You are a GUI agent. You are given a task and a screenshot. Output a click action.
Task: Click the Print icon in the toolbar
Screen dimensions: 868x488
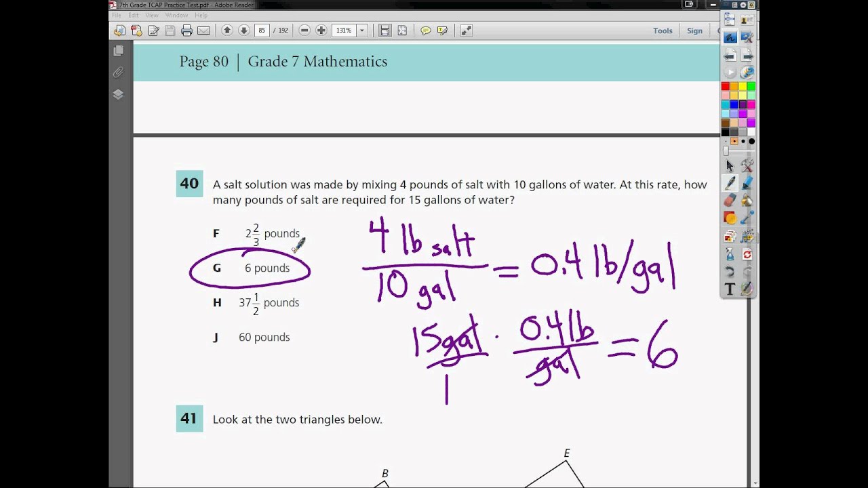point(186,30)
